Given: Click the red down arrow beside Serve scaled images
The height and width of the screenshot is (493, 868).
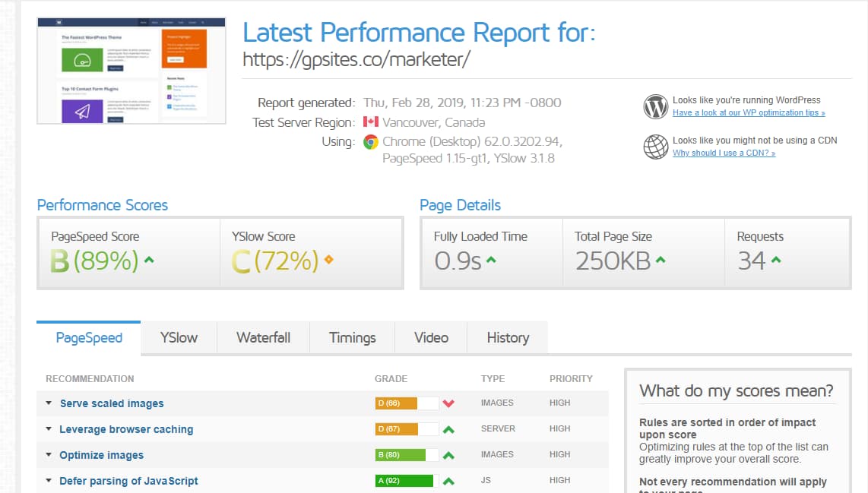Looking at the screenshot, I should pos(448,403).
